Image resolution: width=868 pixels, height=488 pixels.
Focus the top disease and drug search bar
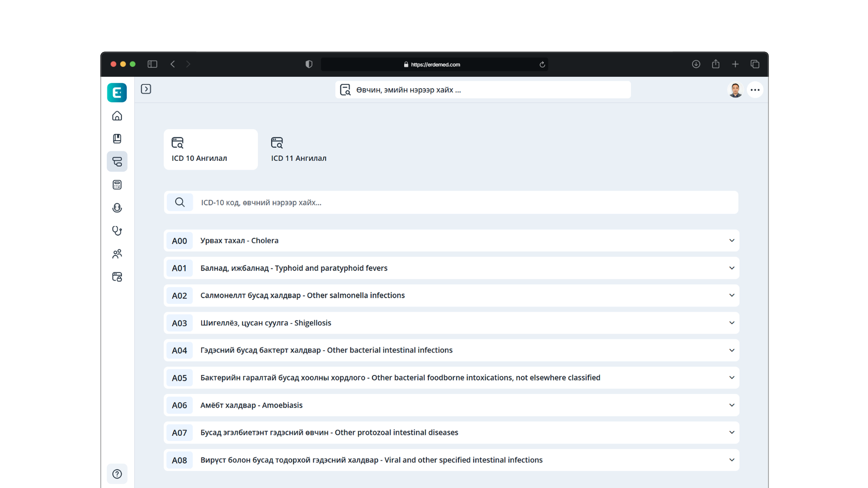[x=483, y=90]
